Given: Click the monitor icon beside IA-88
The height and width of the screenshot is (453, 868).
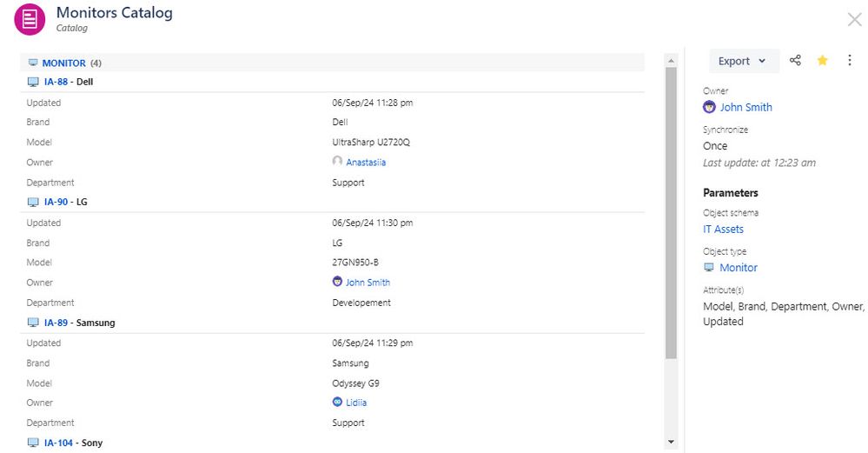Looking at the screenshot, I should (x=33, y=82).
